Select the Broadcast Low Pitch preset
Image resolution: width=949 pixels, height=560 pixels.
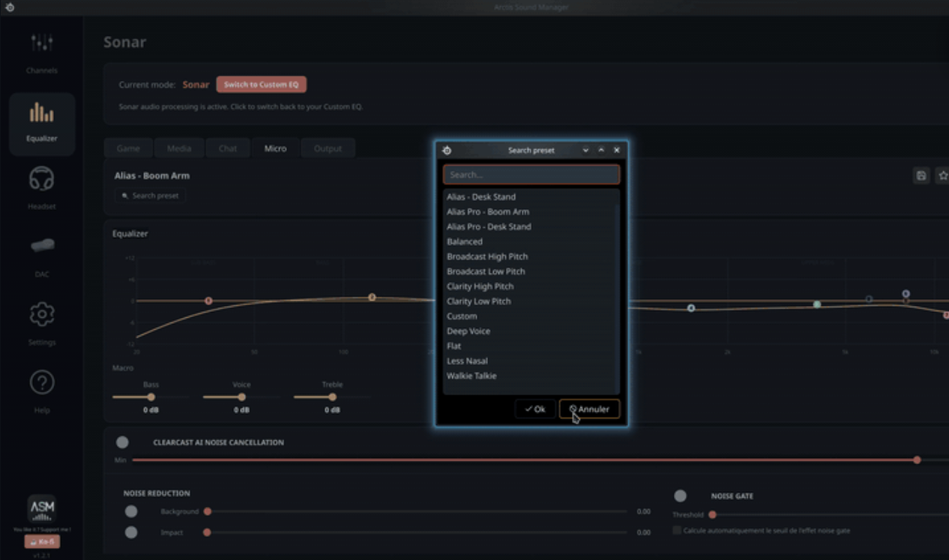[x=531, y=271]
